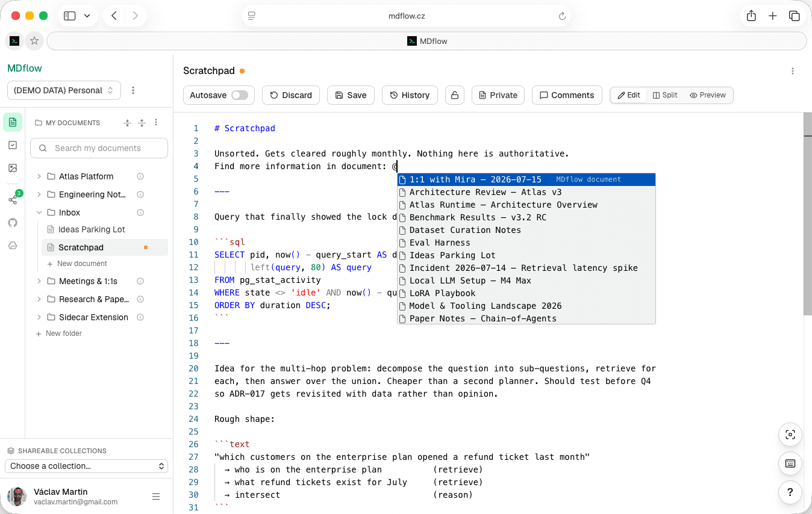Click the Save button
Image resolution: width=812 pixels, height=514 pixels.
coord(351,95)
